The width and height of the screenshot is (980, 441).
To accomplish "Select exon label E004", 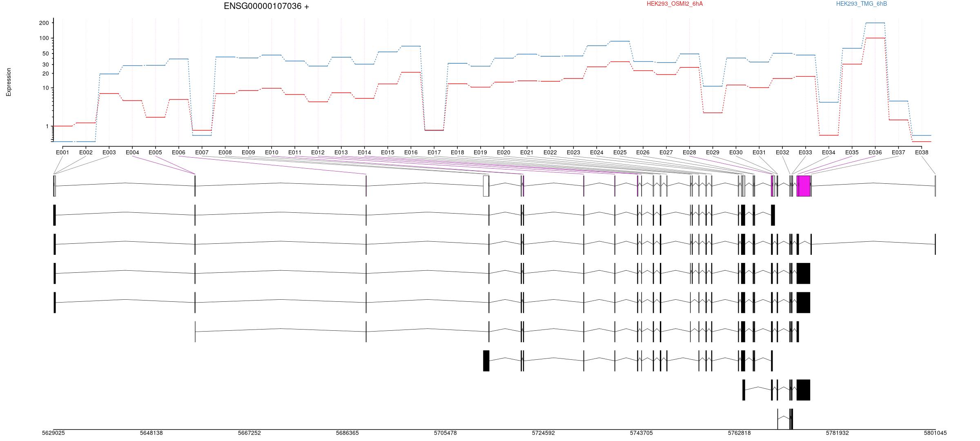I will (x=132, y=152).
